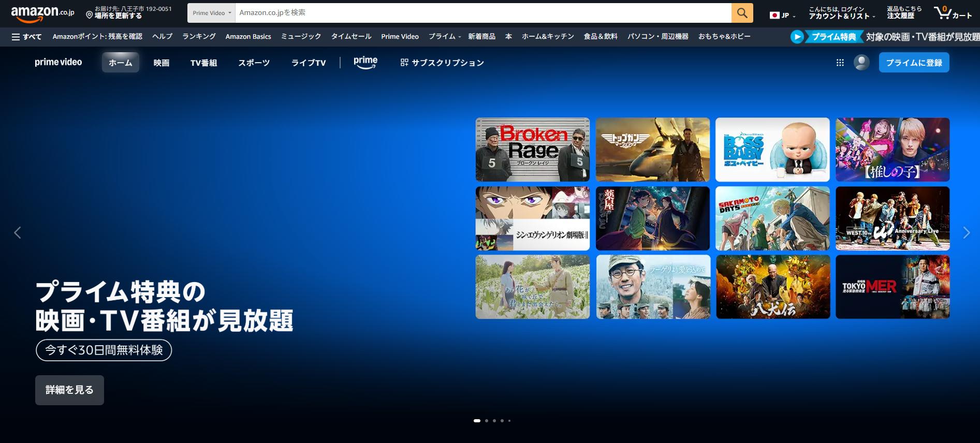This screenshot has width=980, height=443.
Task: Click the Amazon.co.jp logo
Action: point(42,13)
